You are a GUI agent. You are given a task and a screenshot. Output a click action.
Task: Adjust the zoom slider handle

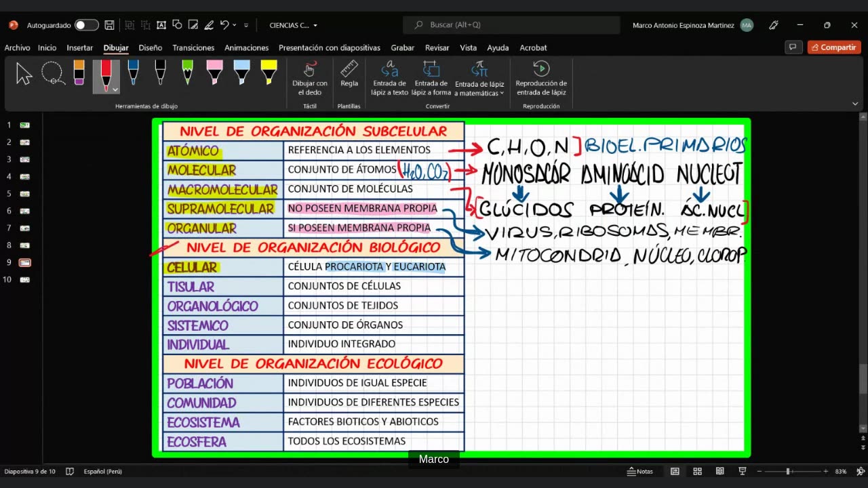click(788, 471)
